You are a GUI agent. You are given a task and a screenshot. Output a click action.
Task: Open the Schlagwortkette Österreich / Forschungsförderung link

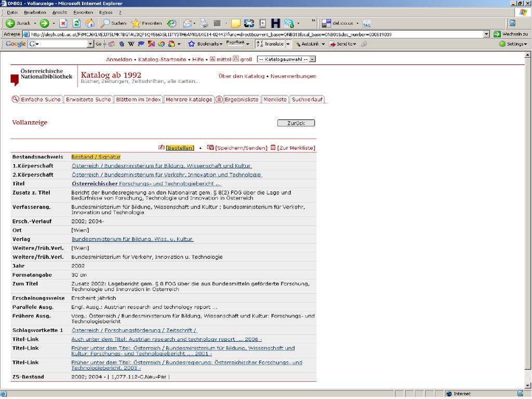tap(134, 330)
